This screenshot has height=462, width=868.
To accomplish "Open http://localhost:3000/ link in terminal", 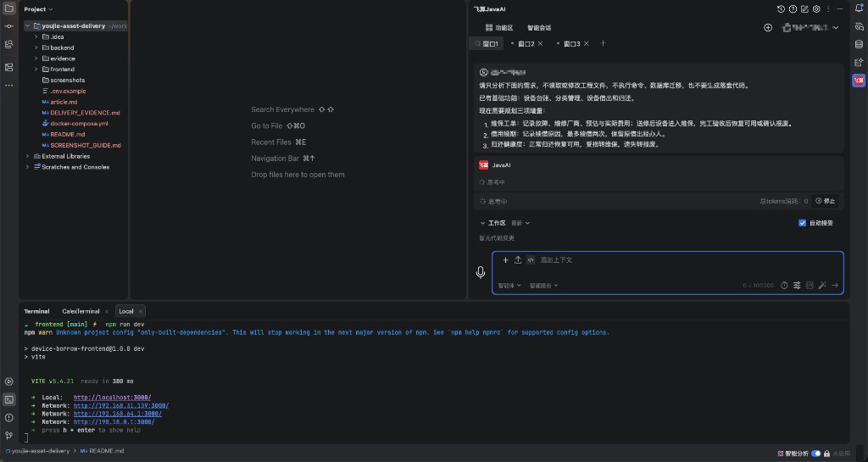I will [x=113, y=398].
